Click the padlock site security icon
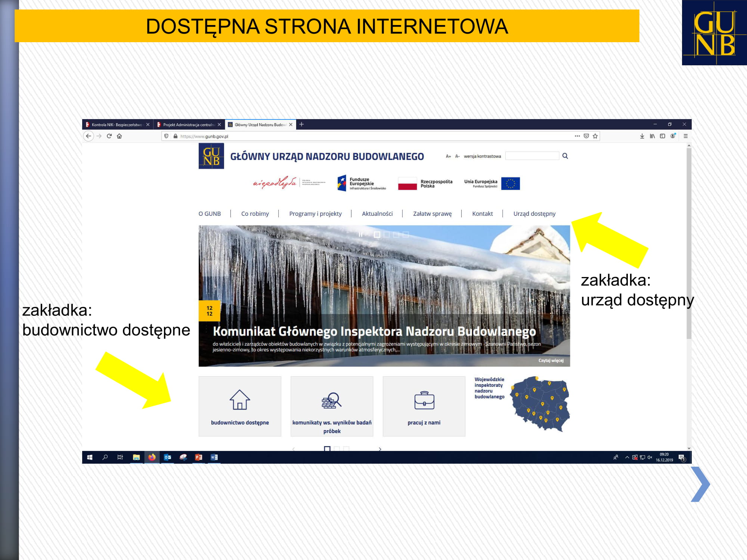Image resolution: width=747 pixels, height=560 pixels. [x=176, y=136]
